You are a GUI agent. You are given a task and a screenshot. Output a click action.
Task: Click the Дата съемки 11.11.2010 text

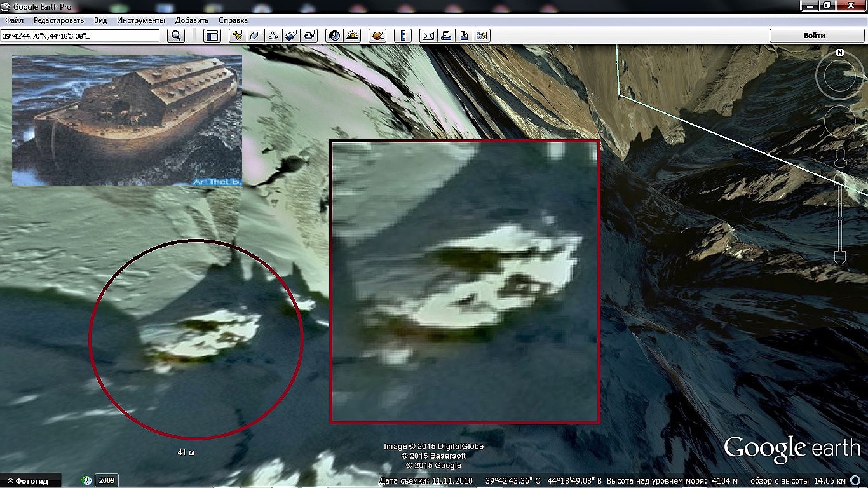[427, 481]
